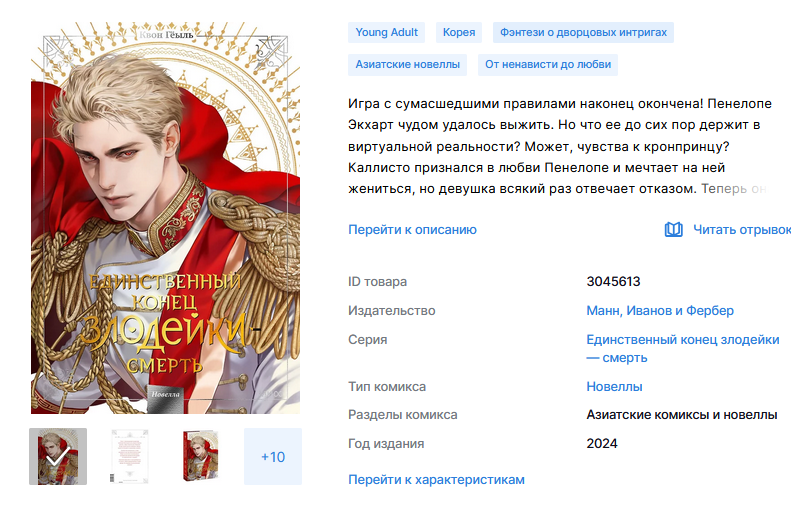
Task: Select the Корея tag
Action: tap(459, 32)
